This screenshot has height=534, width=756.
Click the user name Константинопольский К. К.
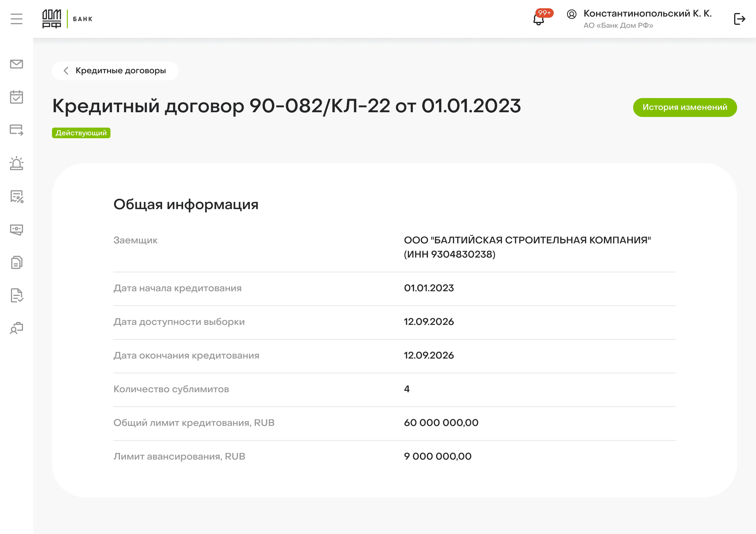(647, 14)
